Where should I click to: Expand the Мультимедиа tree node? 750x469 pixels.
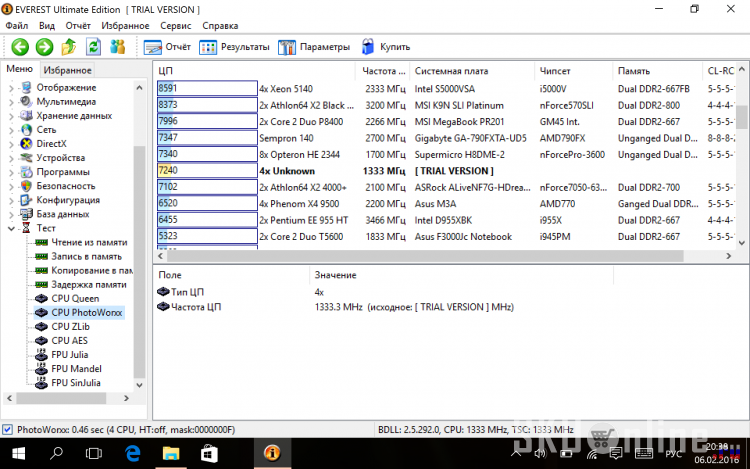11,102
